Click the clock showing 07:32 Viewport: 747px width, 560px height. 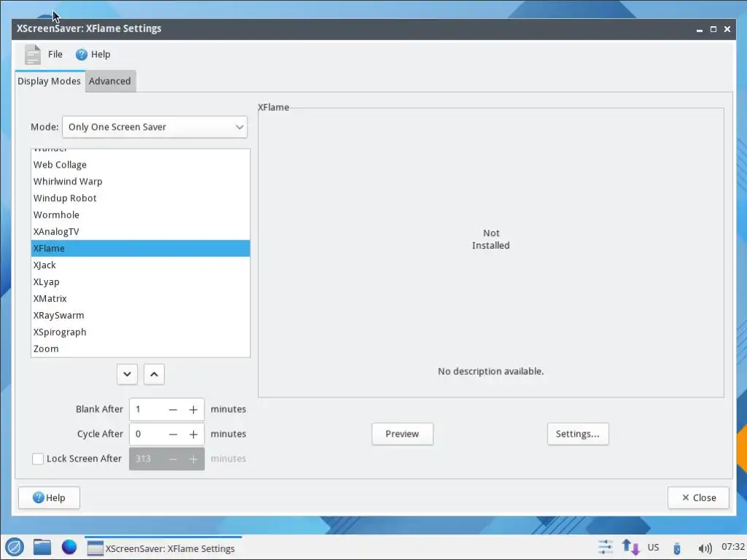(x=732, y=547)
